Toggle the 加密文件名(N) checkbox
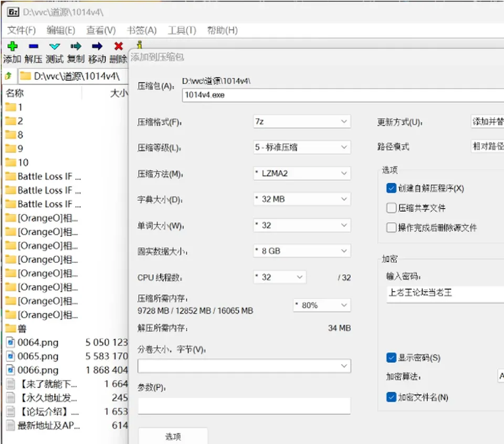504x444 pixels. coord(391,397)
